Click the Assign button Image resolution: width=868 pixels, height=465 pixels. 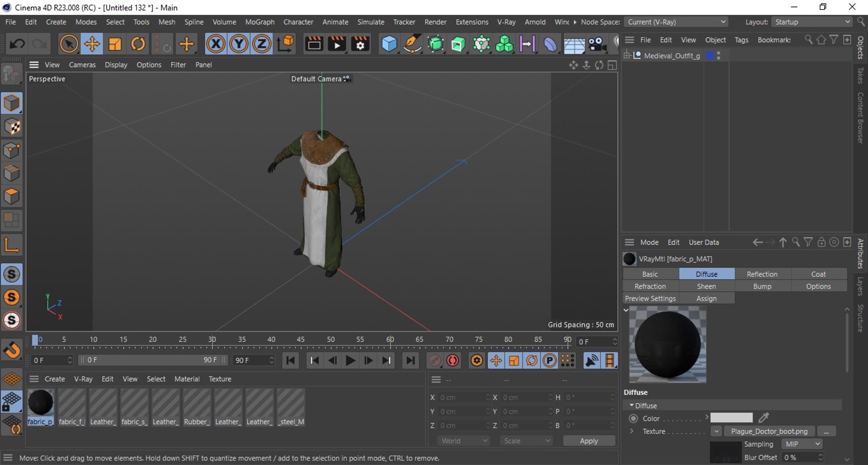pyautogui.click(x=707, y=299)
